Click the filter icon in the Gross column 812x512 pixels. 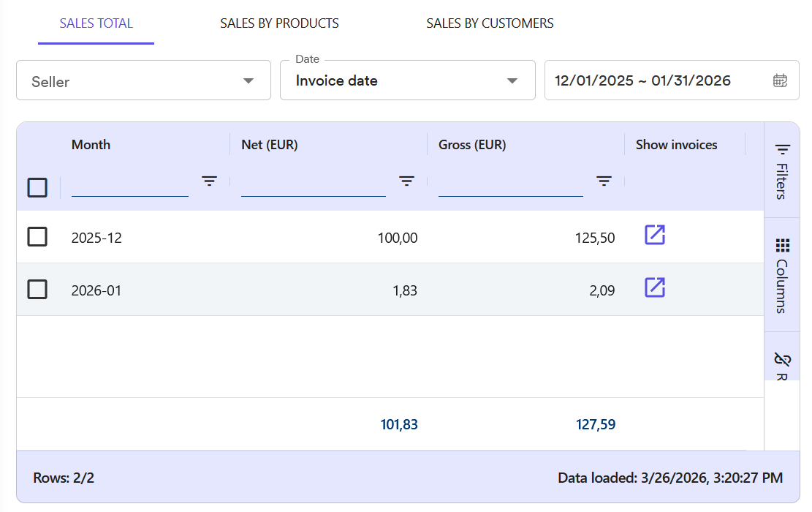pos(603,181)
